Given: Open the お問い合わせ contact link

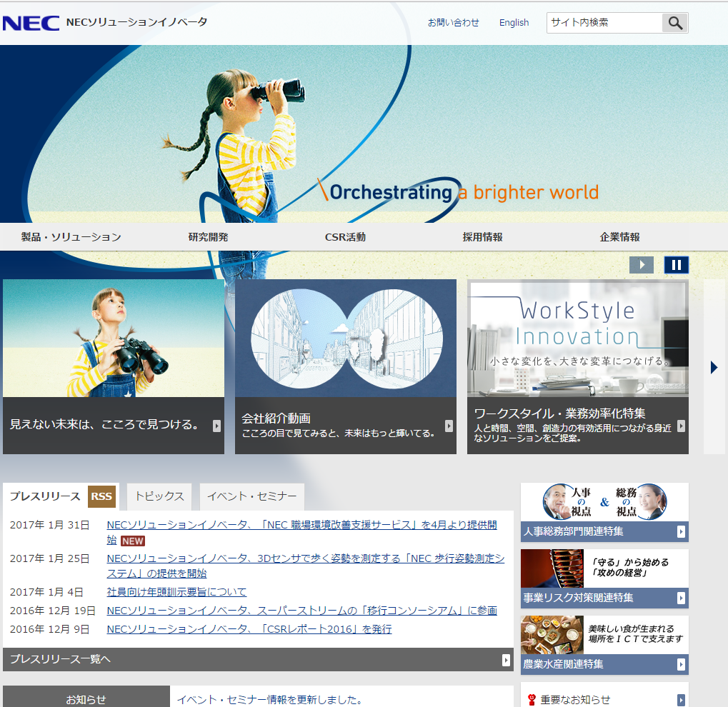Looking at the screenshot, I should [453, 23].
